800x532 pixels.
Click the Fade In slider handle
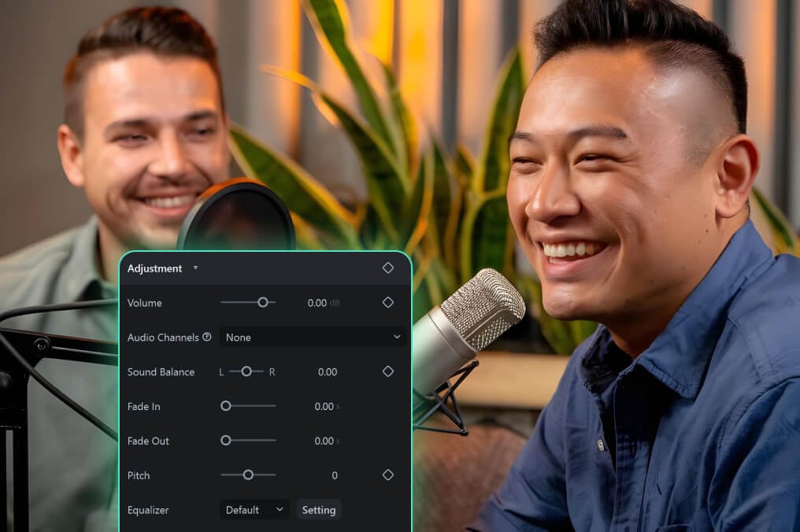pos(226,406)
